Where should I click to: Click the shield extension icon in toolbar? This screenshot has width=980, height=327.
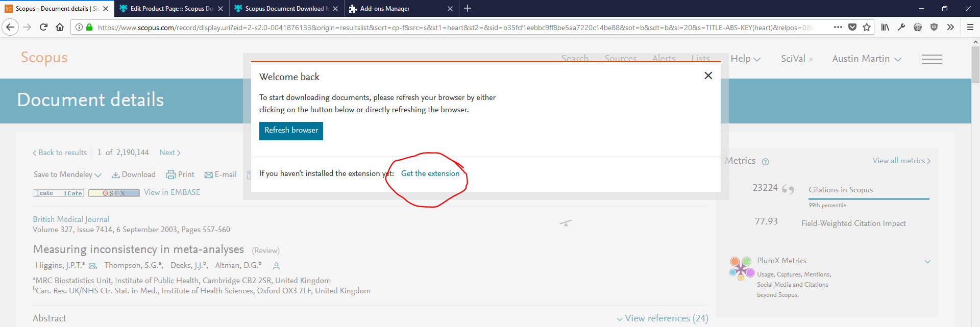[934, 27]
